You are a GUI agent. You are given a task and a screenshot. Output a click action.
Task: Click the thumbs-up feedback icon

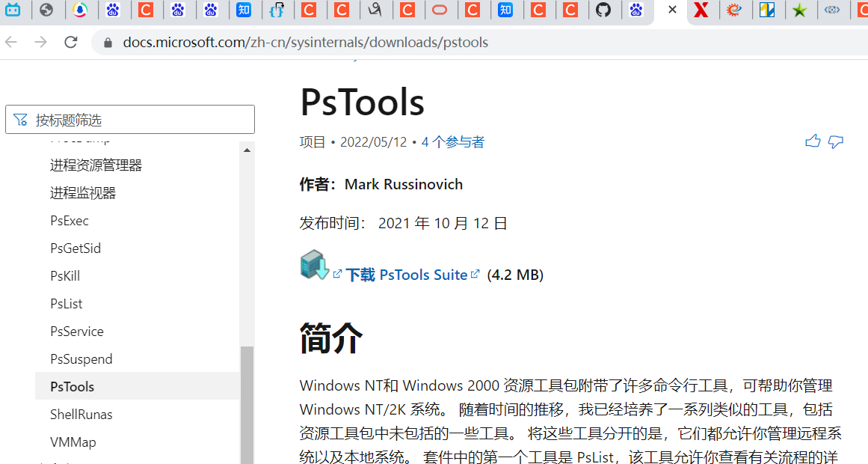pyautogui.click(x=813, y=141)
